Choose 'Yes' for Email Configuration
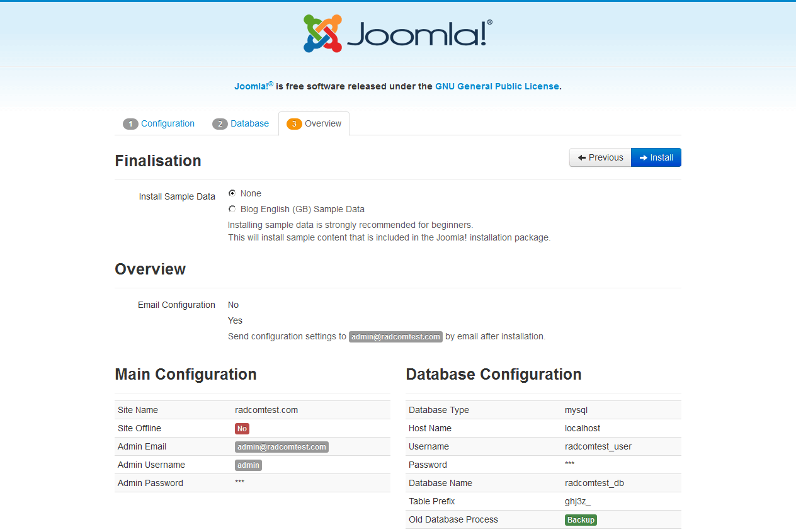 click(235, 320)
